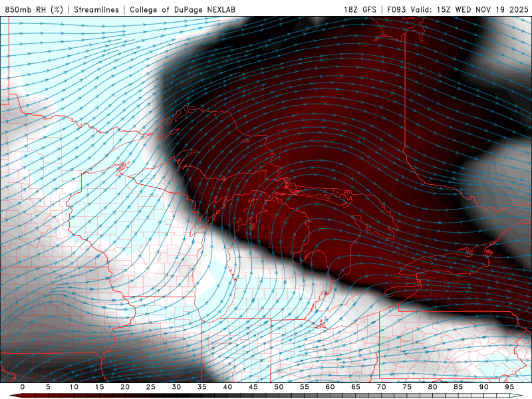Select the '90' label on the RH scale

pos(483,387)
